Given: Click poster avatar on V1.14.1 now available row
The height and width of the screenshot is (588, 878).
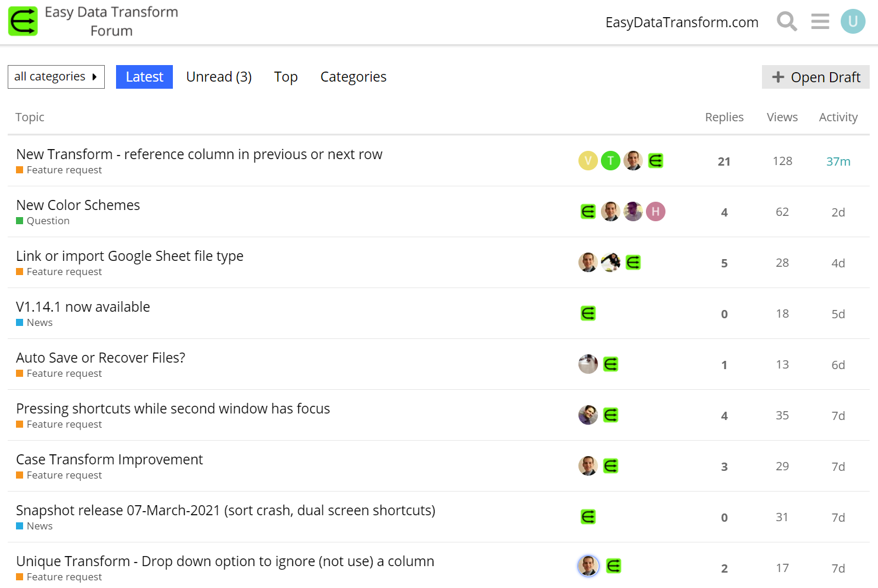Looking at the screenshot, I should coord(588,314).
